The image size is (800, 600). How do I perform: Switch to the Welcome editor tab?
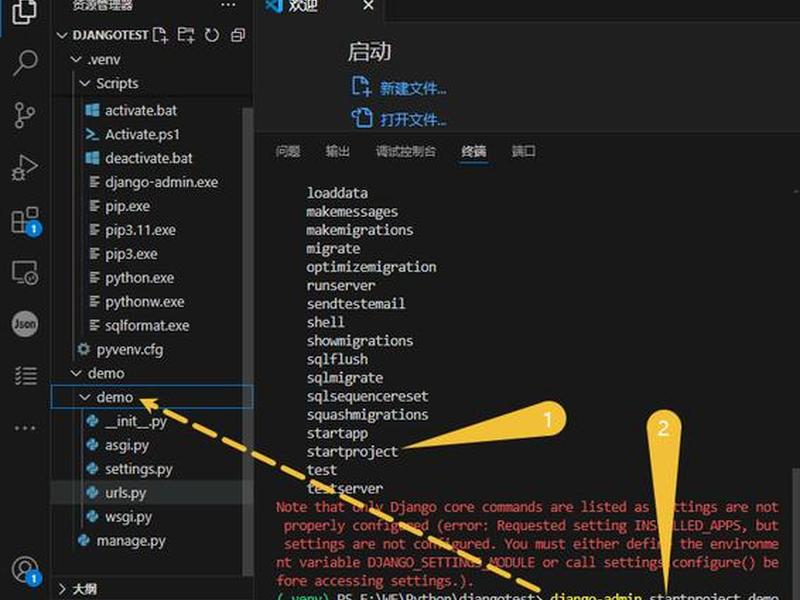(302, 6)
